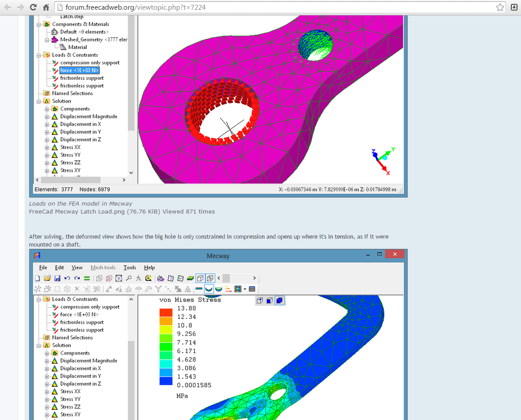
Task: Click the Undo arrow icon
Action: pyautogui.click(x=67, y=278)
